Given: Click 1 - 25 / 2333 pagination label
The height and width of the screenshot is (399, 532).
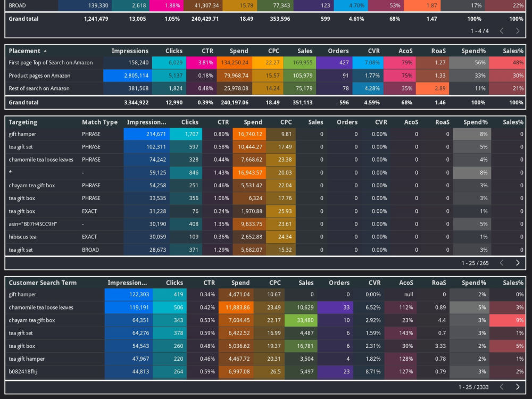Looking at the screenshot, I should pos(473,387).
